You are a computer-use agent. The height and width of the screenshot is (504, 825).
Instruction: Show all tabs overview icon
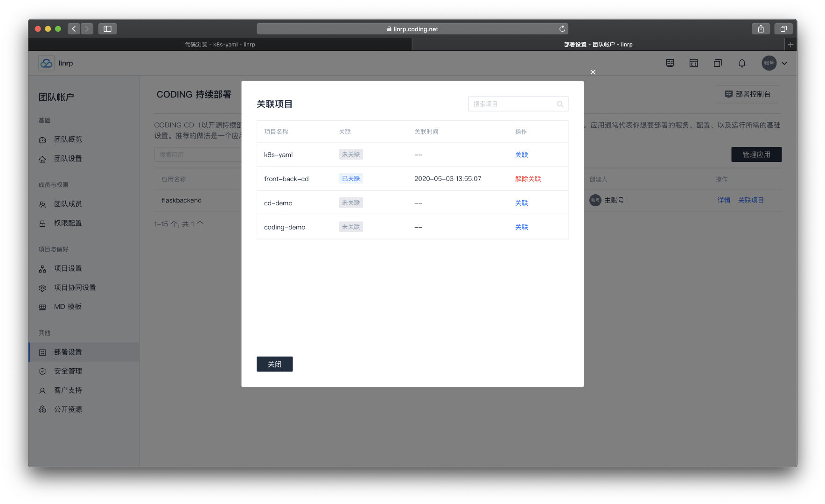pos(783,29)
